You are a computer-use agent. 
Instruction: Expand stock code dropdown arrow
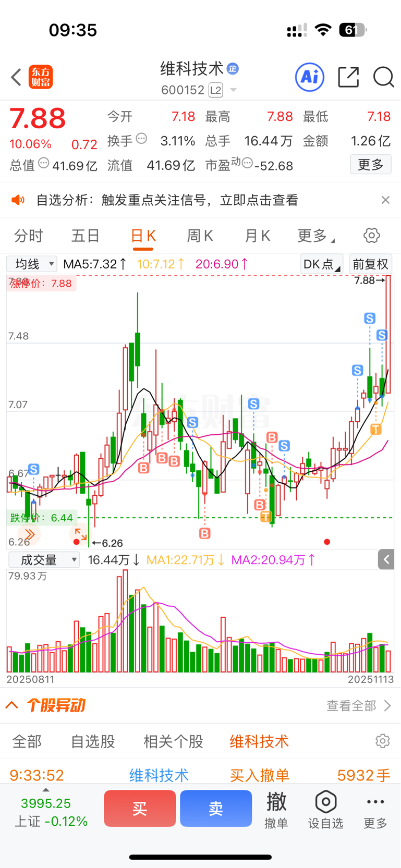click(x=233, y=90)
